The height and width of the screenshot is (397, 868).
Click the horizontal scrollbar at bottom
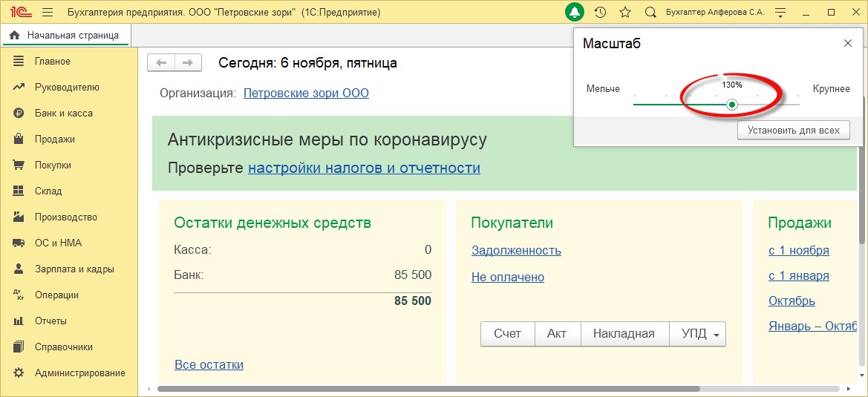(x=428, y=389)
